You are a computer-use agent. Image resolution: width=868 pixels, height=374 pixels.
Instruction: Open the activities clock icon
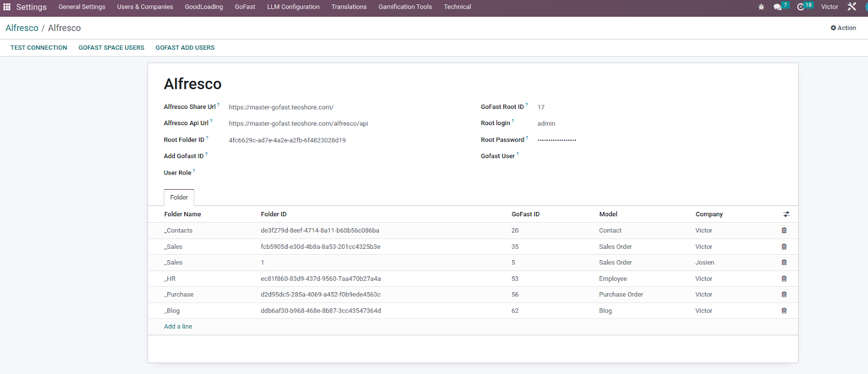coord(801,7)
